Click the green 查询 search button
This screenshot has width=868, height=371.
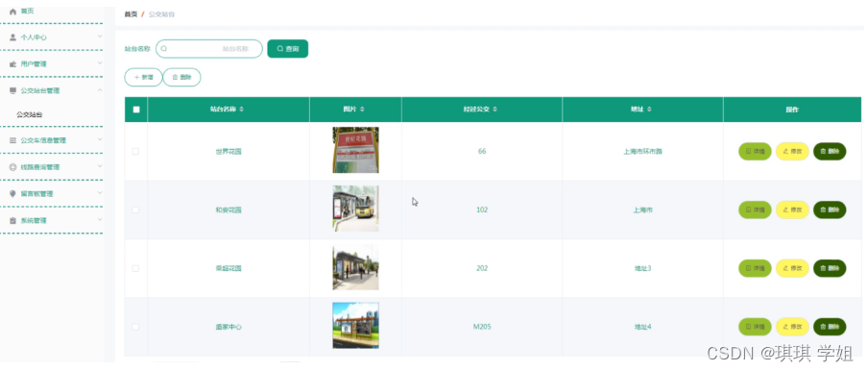288,49
